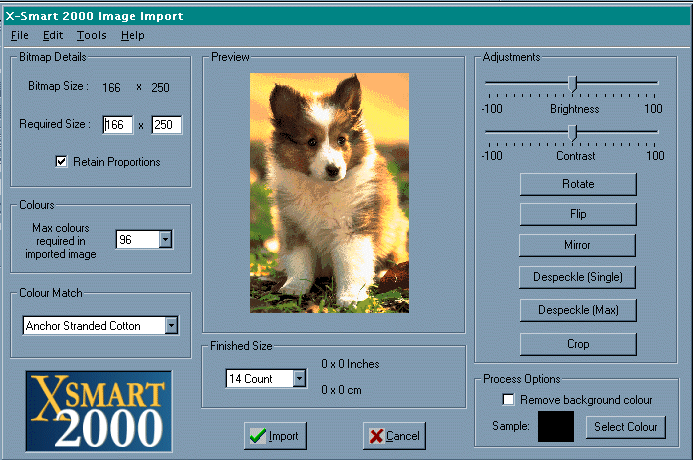Apply Despeckle (Single)
Image resolution: width=693 pixels, height=460 pixels.
pyautogui.click(x=577, y=277)
